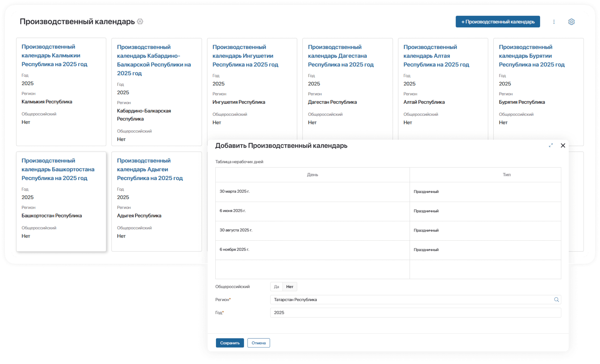Click + Производственный календарь button
600x364 pixels.
coord(498,22)
